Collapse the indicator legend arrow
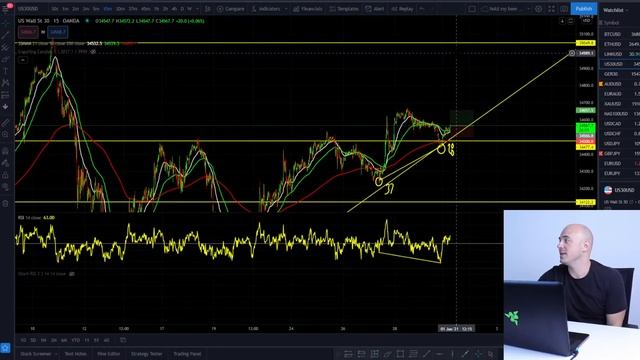 23,60
